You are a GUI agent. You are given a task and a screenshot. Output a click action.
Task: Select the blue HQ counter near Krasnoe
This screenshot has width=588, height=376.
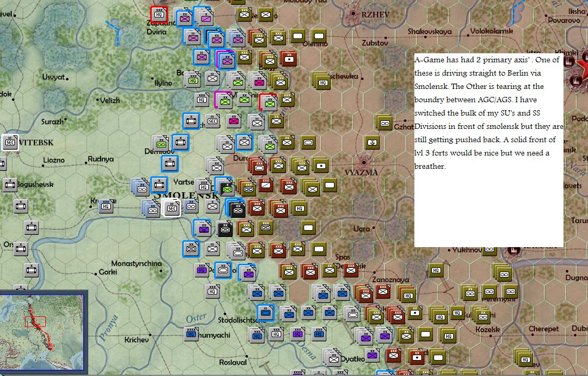coord(105,206)
